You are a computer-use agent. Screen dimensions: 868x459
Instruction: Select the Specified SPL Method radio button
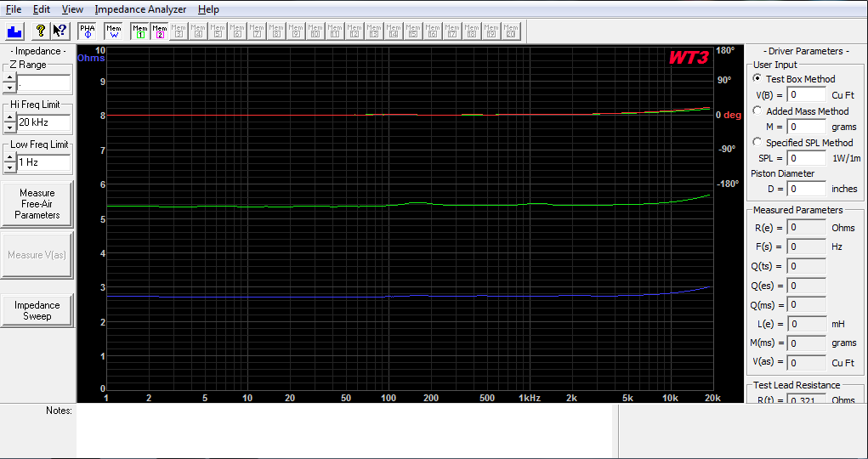757,142
